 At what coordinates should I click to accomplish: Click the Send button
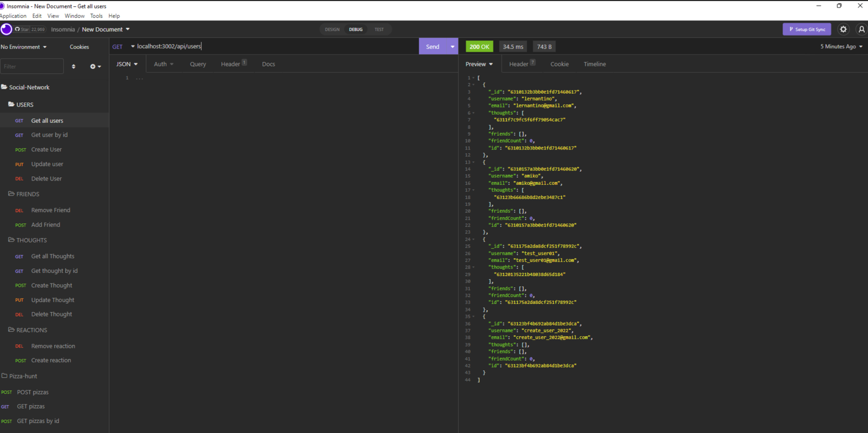(434, 46)
